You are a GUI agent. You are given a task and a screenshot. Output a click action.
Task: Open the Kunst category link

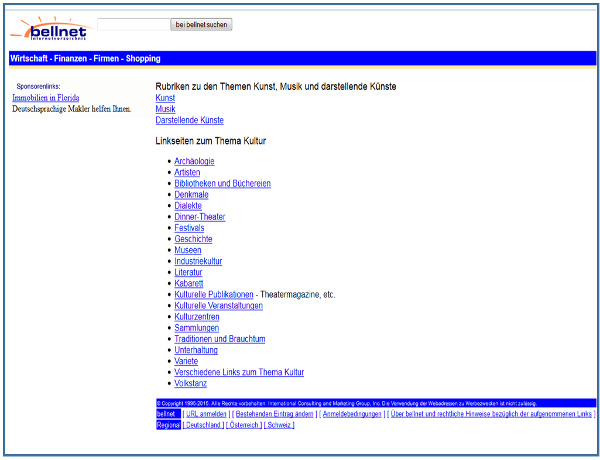(165, 98)
